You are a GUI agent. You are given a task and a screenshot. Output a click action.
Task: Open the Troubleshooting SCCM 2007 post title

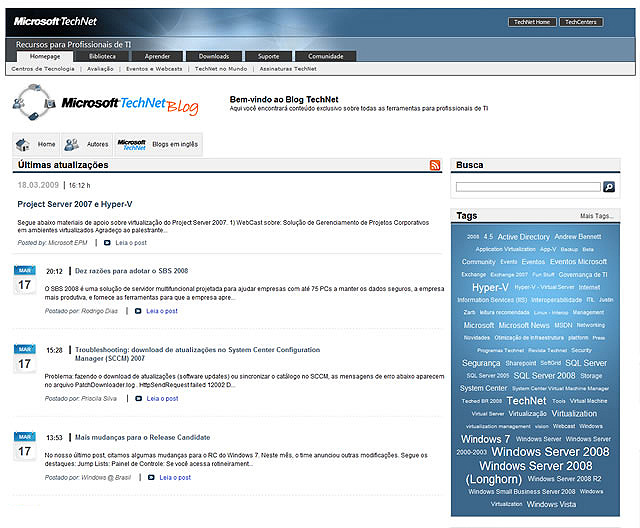click(197, 354)
